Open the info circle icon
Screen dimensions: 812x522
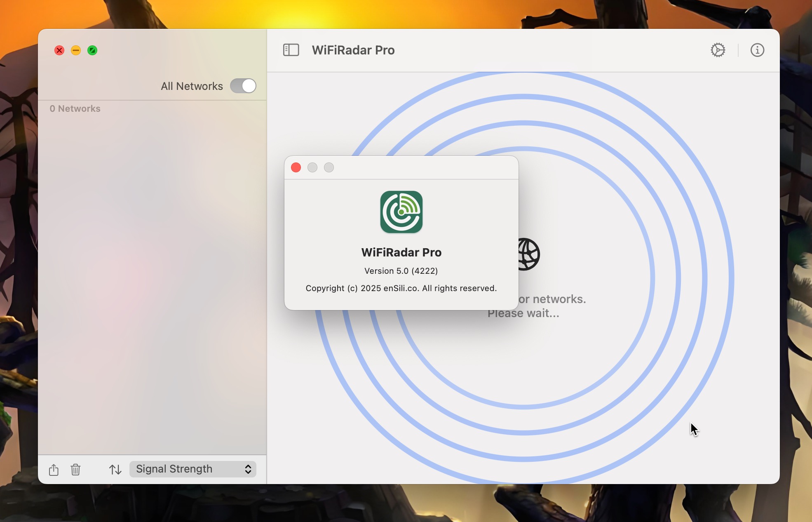[x=757, y=50]
